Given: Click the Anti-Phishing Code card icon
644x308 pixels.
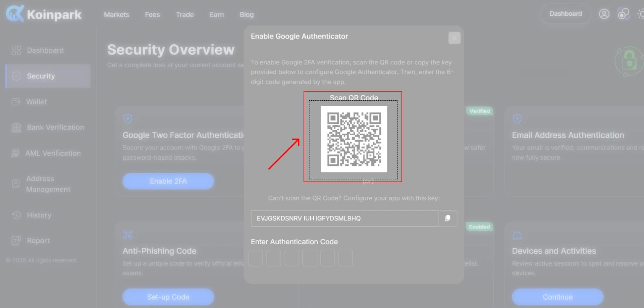Looking at the screenshot, I should pyautogui.click(x=128, y=234).
